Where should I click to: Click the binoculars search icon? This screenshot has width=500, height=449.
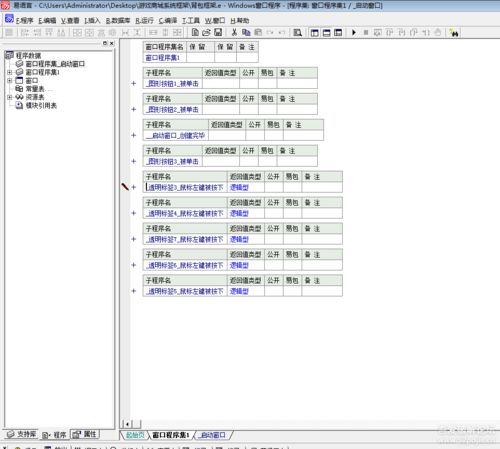(454, 32)
